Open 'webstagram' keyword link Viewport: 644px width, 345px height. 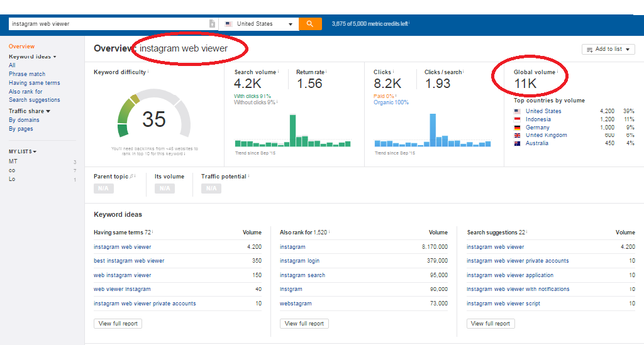pos(296,304)
